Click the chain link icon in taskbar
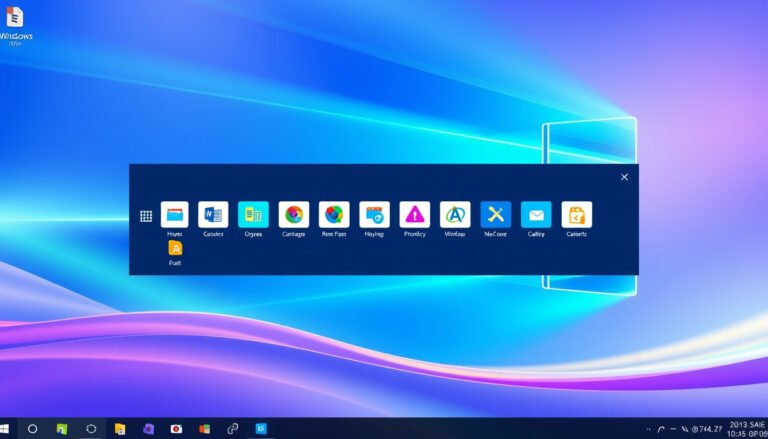This screenshot has height=439, width=768. click(x=233, y=429)
